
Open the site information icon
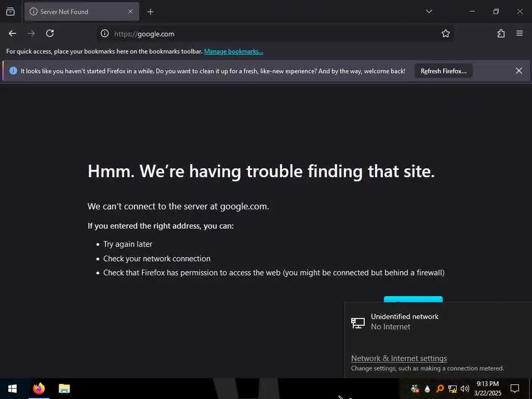pyautogui.click(x=105, y=33)
